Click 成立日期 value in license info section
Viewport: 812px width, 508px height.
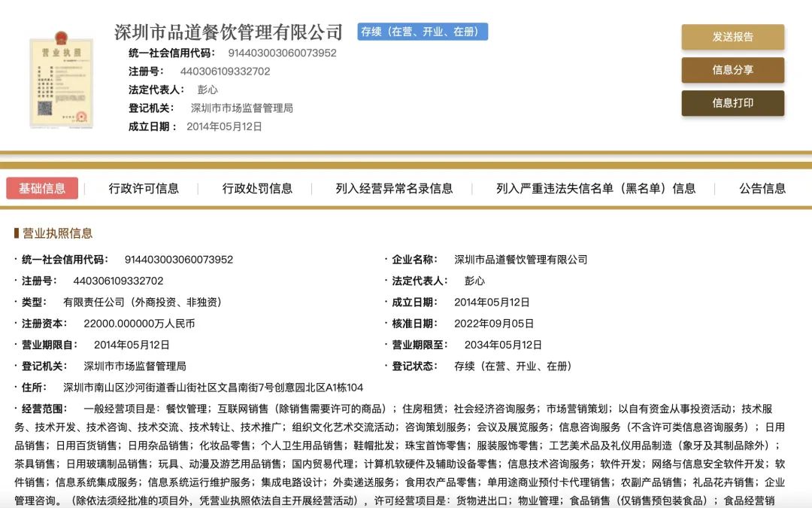click(492, 303)
